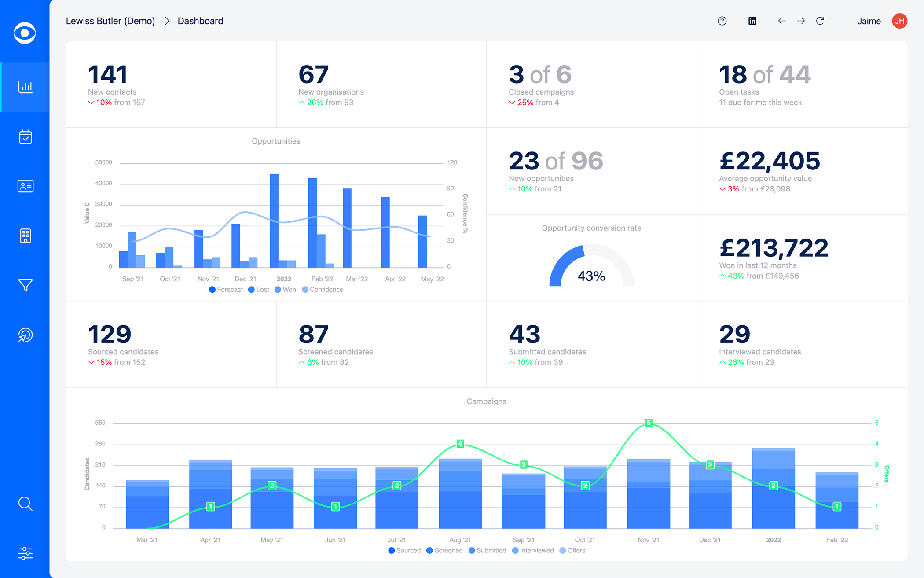Open the funnel pipeline icon in sidebar
Image resolution: width=924 pixels, height=578 pixels.
click(25, 285)
